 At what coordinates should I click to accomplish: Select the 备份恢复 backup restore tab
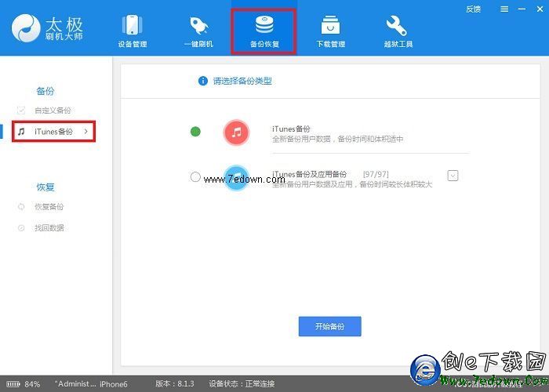[x=264, y=31]
